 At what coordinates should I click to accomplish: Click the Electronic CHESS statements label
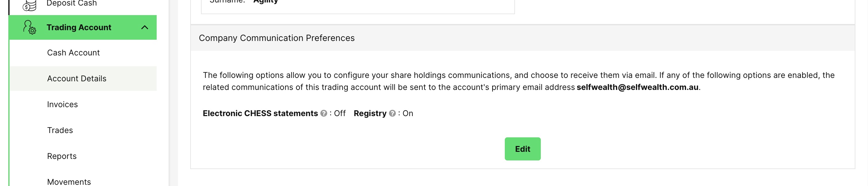click(260, 114)
